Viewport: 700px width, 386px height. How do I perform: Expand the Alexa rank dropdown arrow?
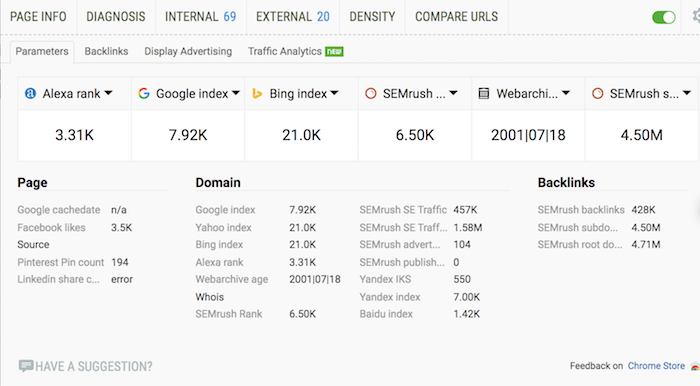click(x=108, y=93)
